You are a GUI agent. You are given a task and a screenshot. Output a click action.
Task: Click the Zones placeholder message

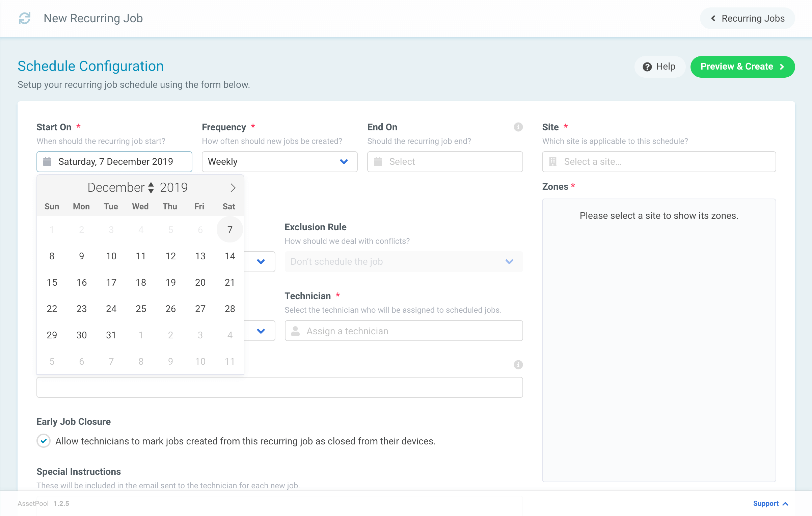(659, 216)
